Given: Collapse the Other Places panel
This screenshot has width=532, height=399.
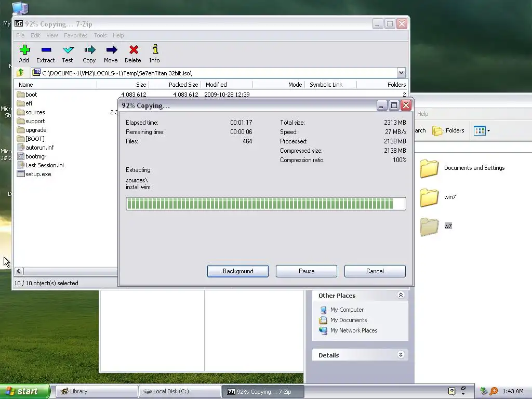Looking at the screenshot, I should (x=401, y=295).
